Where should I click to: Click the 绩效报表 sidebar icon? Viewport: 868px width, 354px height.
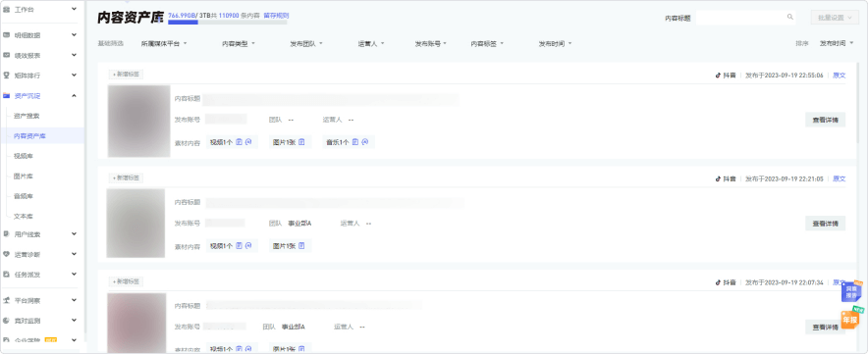point(7,55)
